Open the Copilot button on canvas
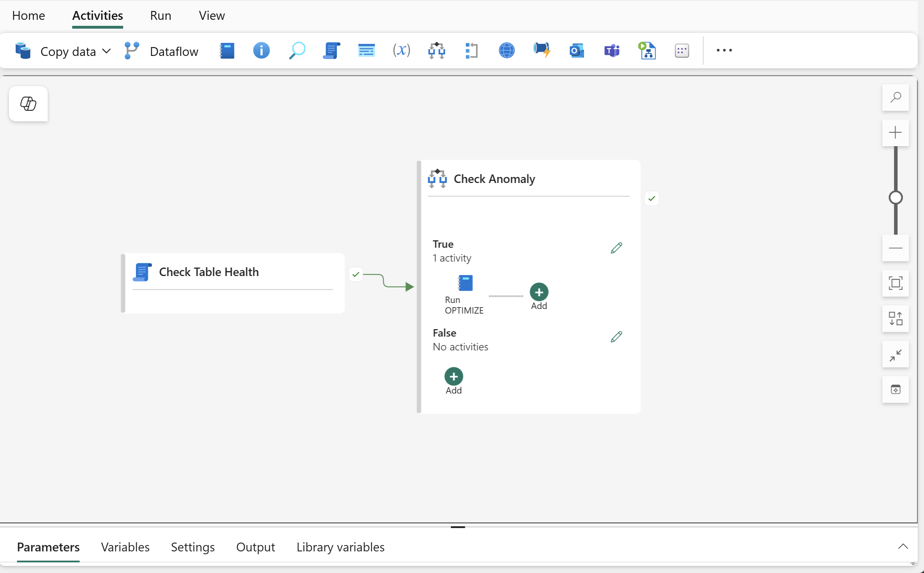 point(28,103)
